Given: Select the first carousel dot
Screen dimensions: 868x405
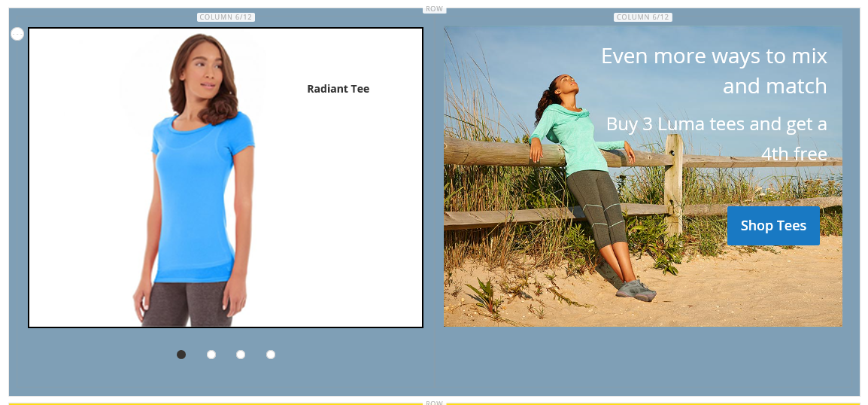Looking at the screenshot, I should (x=181, y=355).
